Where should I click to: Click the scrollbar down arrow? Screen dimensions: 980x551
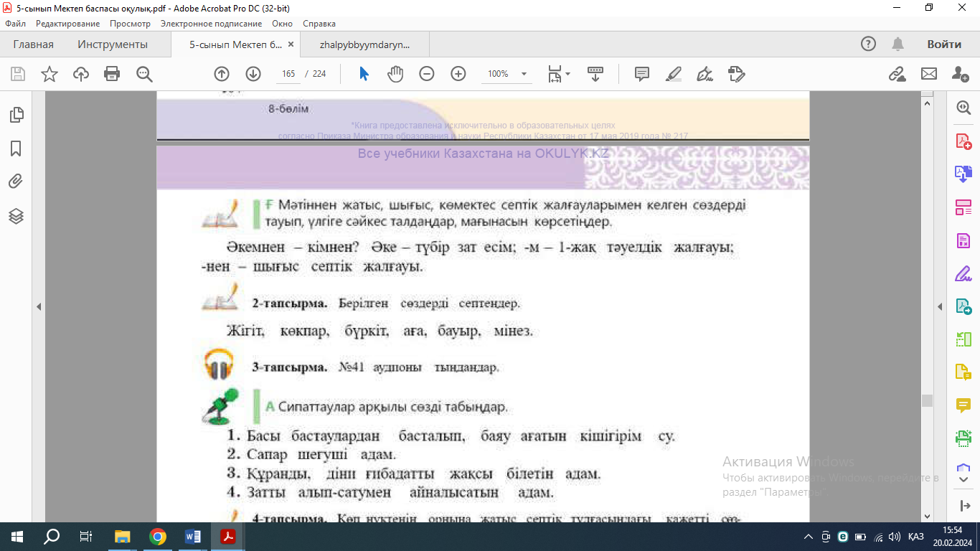pyautogui.click(x=927, y=516)
